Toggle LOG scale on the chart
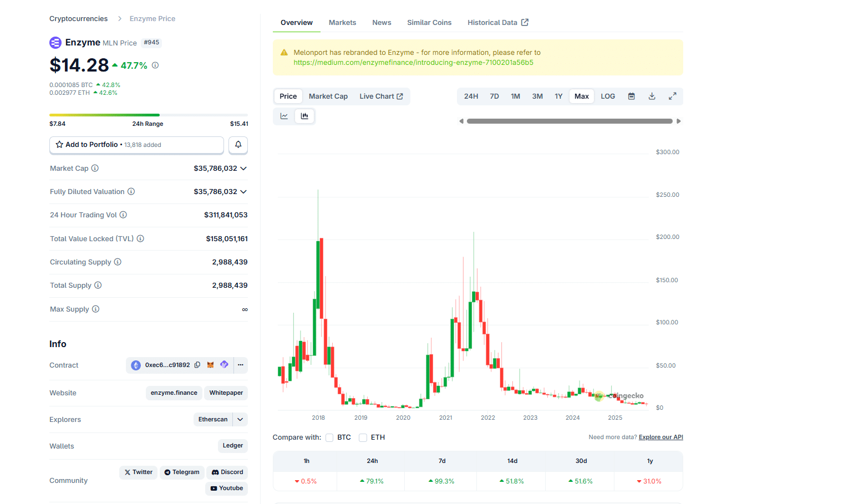 point(607,96)
